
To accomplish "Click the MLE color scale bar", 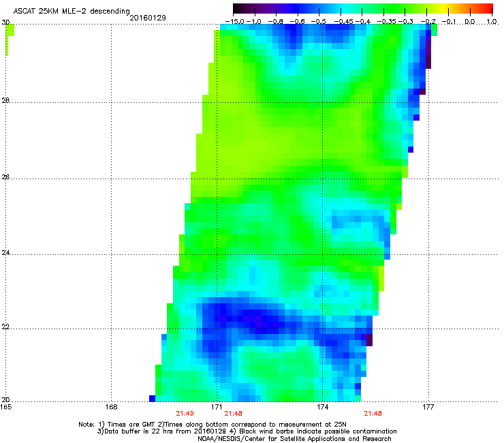I will tap(362, 9).
